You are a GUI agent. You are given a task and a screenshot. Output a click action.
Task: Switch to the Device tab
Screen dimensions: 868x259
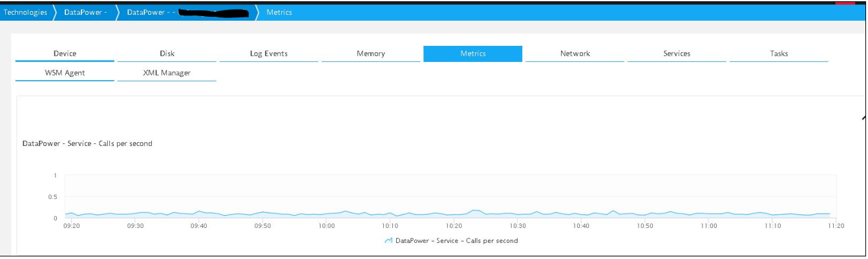65,54
